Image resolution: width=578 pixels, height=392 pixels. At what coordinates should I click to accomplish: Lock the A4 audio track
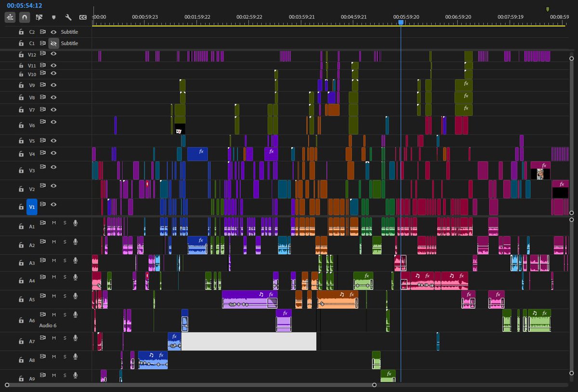pos(21,280)
